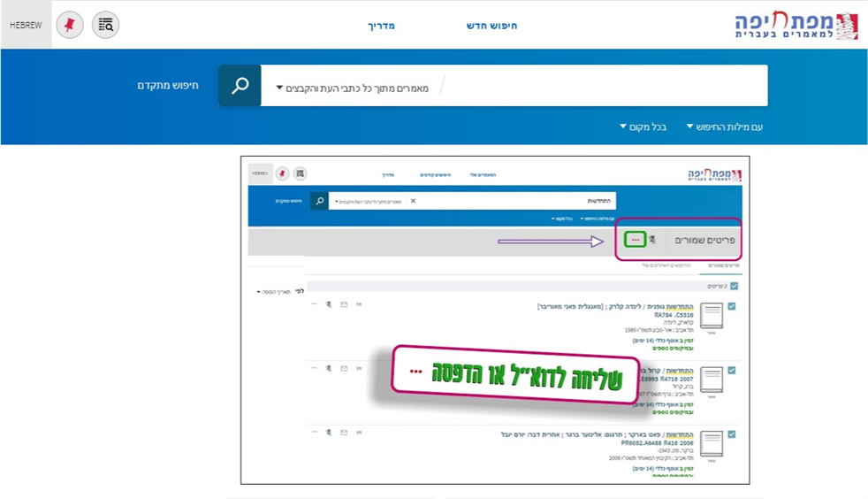The height and width of the screenshot is (499, 868).
Task: Open the מאמרים מתוך כל כתבי העת והקבצים scope dropdown
Action: coord(354,88)
